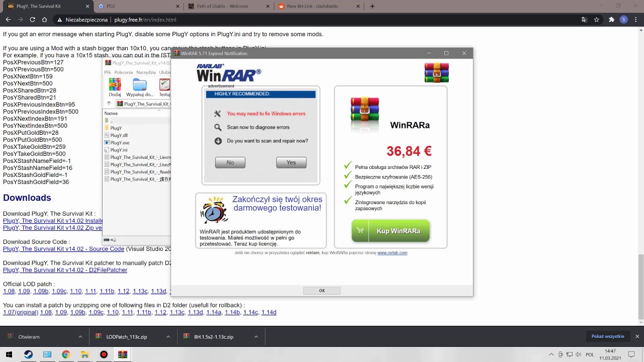The width and height of the screenshot is (644, 362).
Task: Select PlugY.ini in the archive list
Action: coord(119,150)
